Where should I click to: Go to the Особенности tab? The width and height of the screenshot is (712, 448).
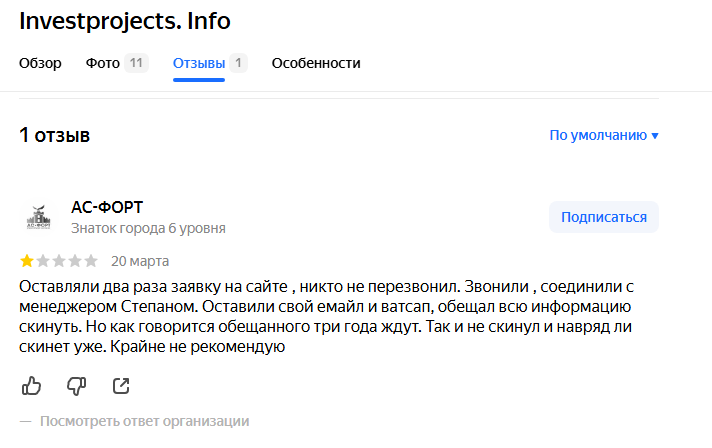(x=316, y=63)
